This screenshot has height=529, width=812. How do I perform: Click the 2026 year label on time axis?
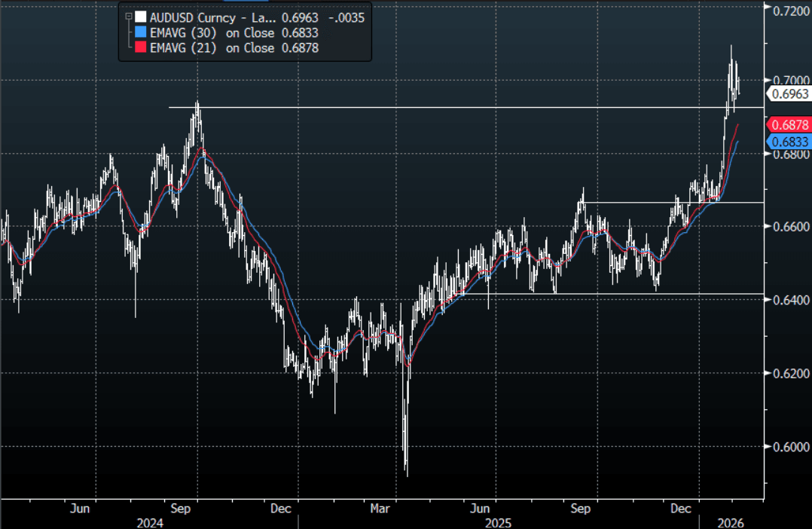[730, 523]
